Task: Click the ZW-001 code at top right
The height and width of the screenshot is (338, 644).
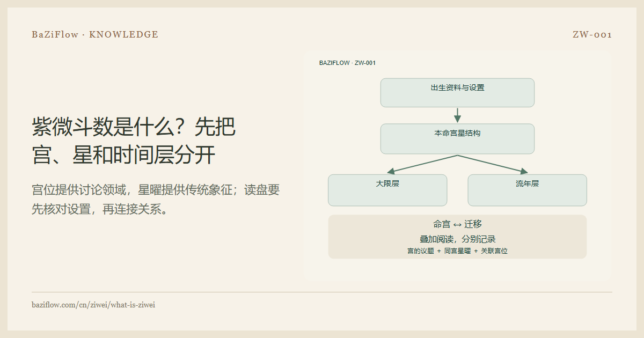Action: [592, 34]
